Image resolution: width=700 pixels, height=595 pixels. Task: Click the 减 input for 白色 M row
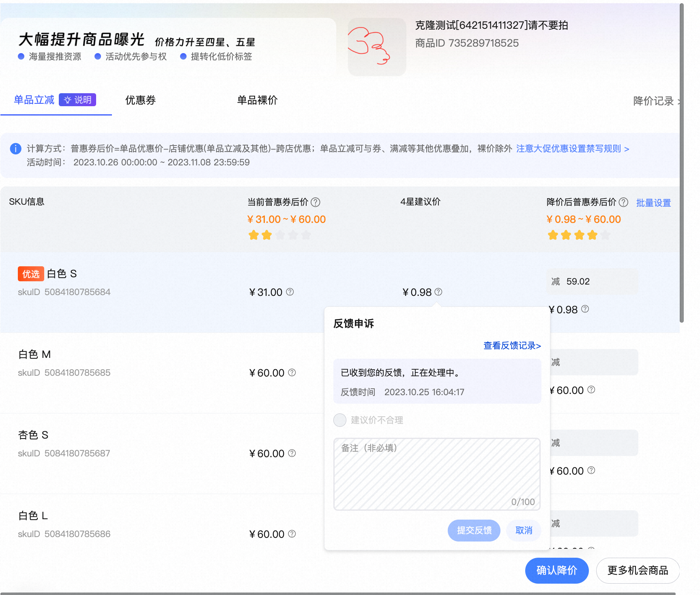594,362
